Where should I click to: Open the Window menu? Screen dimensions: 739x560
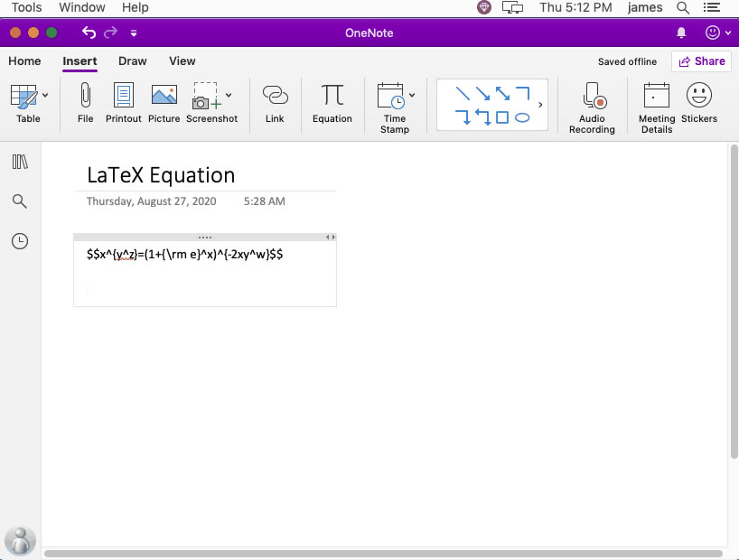81,7
